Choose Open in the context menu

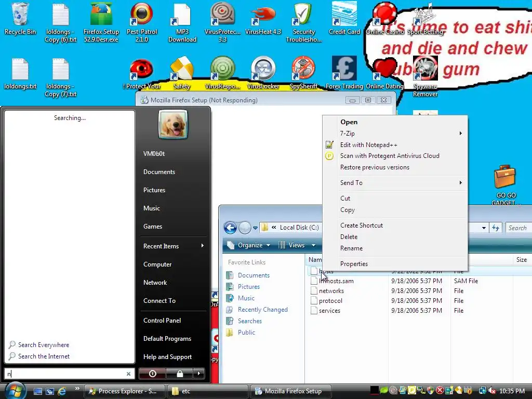click(395, 122)
